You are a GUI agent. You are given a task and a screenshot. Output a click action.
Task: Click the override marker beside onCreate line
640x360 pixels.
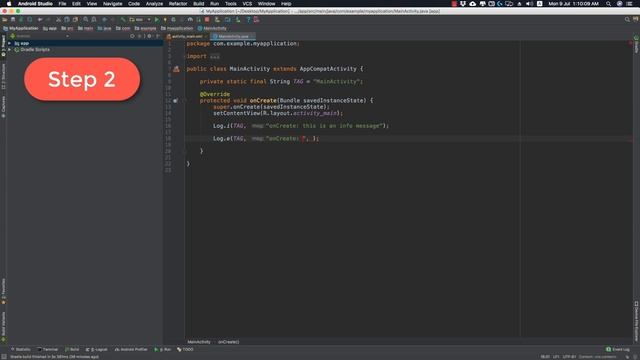point(175,100)
